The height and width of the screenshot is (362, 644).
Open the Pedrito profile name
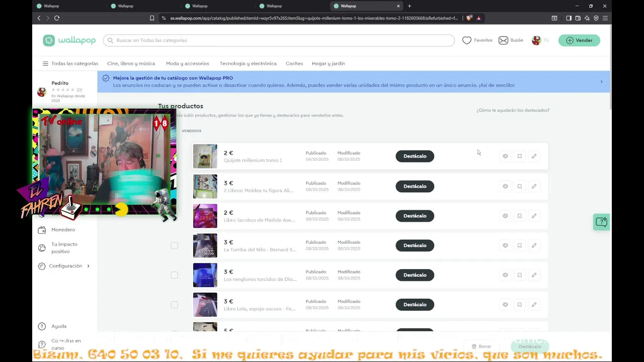coord(60,83)
